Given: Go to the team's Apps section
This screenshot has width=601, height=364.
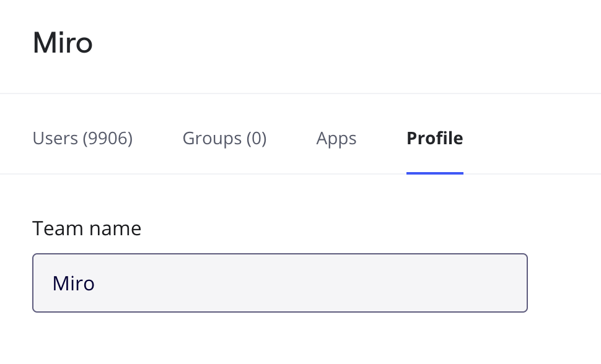Looking at the screenshot, I should pyautogui.click(x=336, y=138).
